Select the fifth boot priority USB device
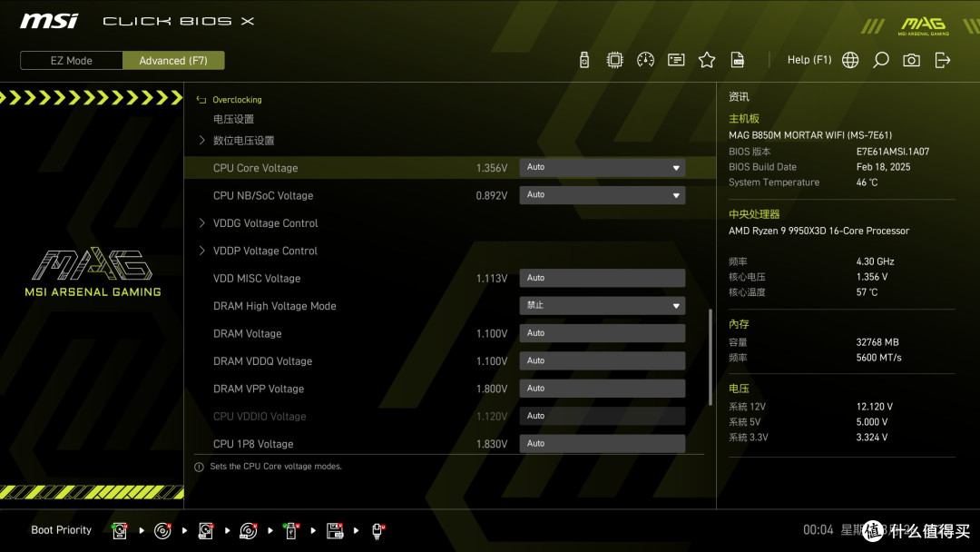 tap(290, 531)
